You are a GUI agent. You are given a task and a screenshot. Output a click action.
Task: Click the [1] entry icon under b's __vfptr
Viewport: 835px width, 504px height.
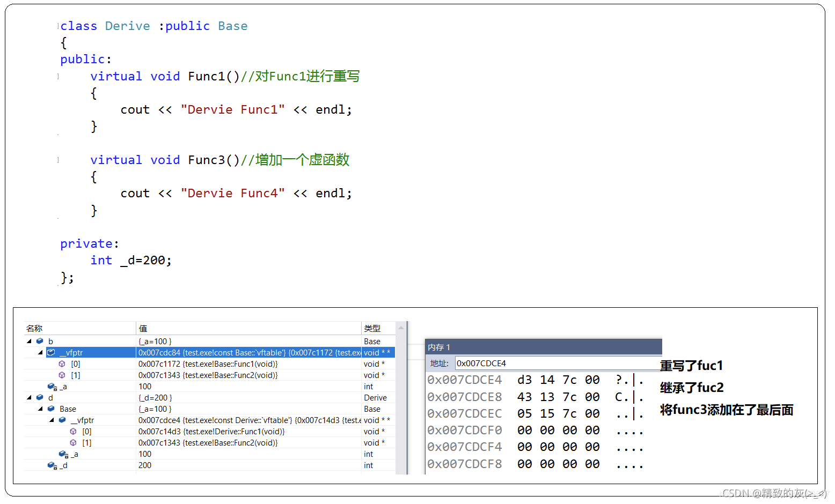click(x=62, y=375)
